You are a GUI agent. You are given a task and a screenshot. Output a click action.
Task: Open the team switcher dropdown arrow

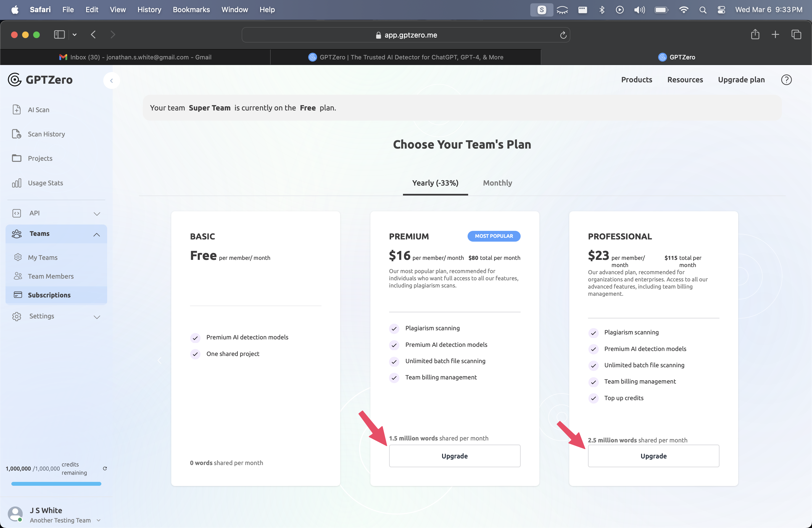(x=99, y=520)
